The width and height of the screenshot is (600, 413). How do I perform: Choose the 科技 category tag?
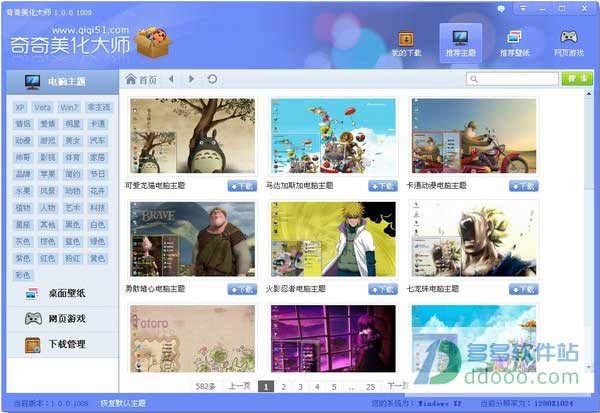pyautogui.click(x=98, y=208)
